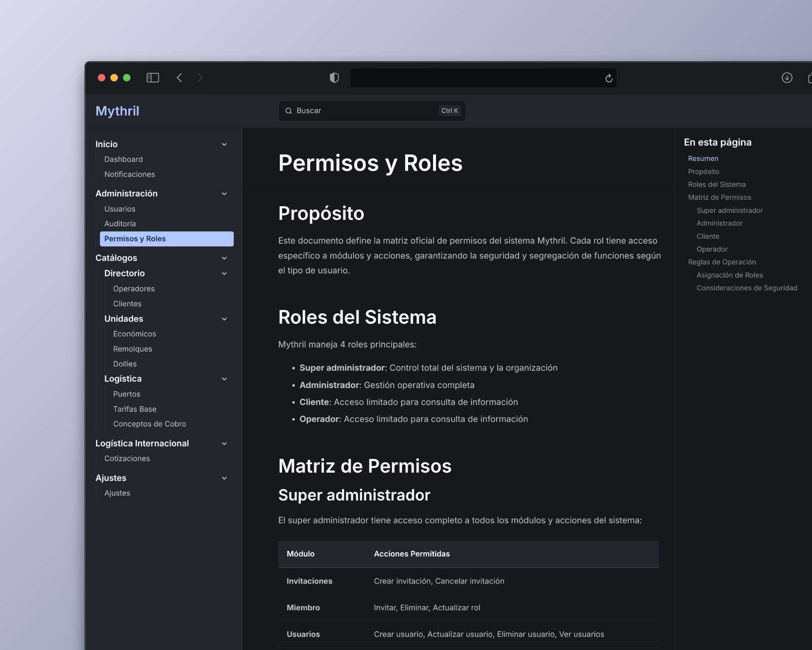Click the Logística subsection heading
The height and width of the screenshot is (650, 812).
[x=123, y=379]
